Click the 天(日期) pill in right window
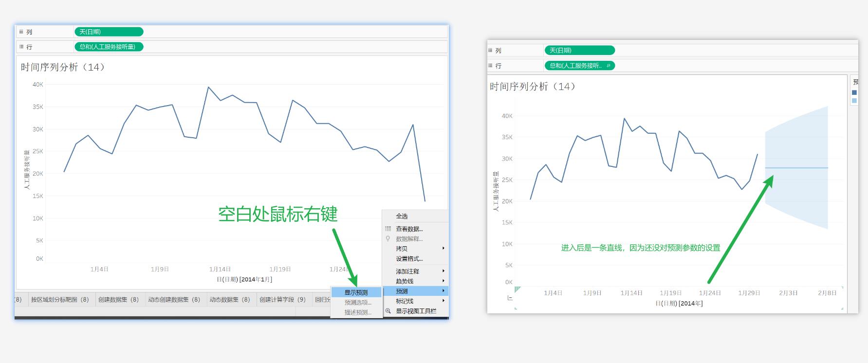The width and height of the screenshot is (868, 363). pyautogui.click(x=579, y=50)
